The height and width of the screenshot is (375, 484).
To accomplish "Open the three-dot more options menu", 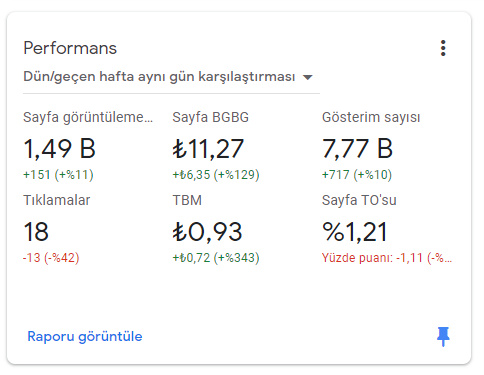I will point(443,48).
